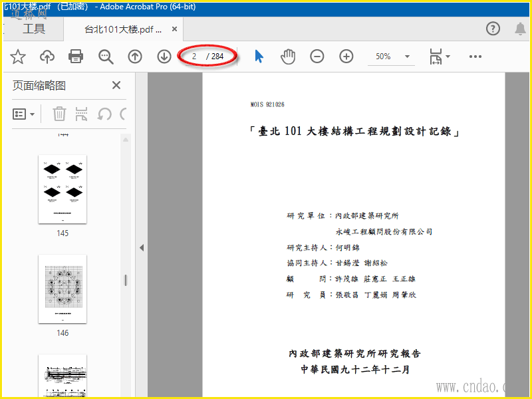Click the current page number field
This screenshot has height=399, width=532.
point(195,57)
